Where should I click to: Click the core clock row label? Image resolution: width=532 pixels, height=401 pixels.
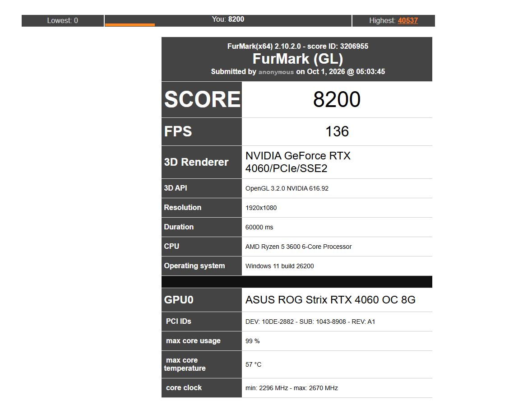click(184, 388)
